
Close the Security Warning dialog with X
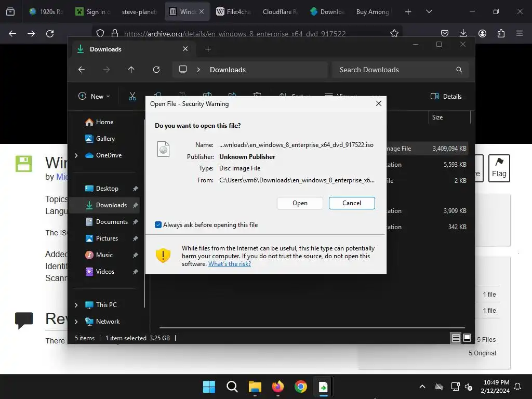(x=379, y=103)
